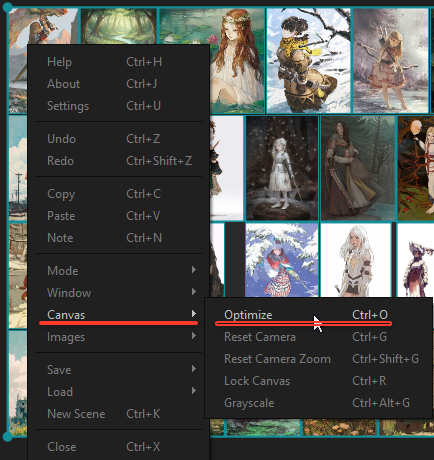Click the white-dressed knight in snowfall image
This screenshot has width=434, height=460.
point(282,168)
